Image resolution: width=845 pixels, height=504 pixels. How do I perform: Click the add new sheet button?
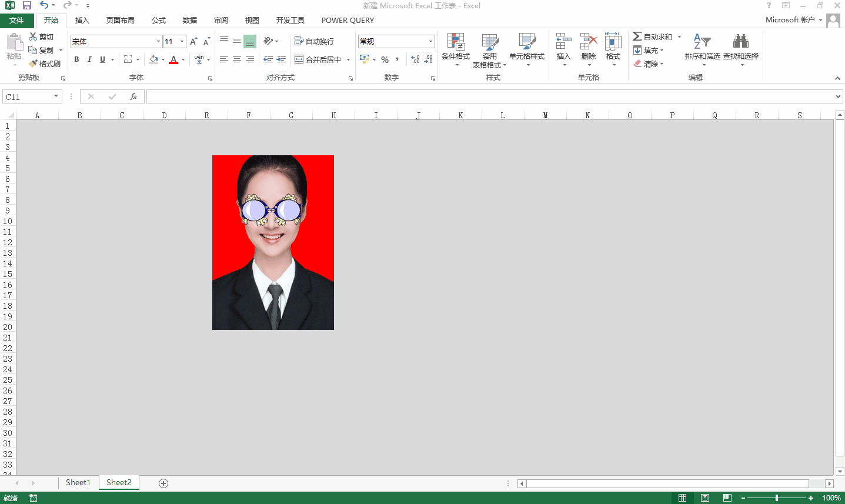point(163,483)
